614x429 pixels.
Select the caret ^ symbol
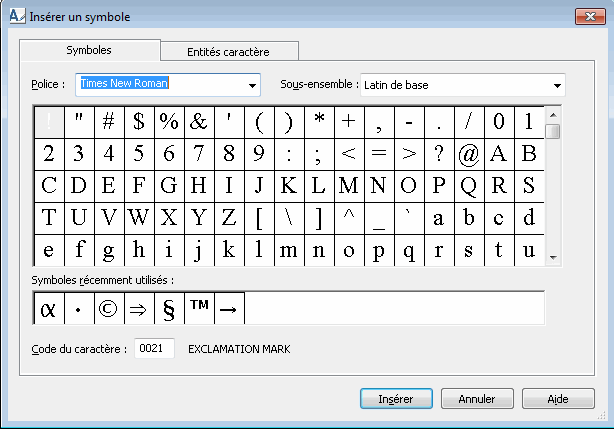pos(349,218)
